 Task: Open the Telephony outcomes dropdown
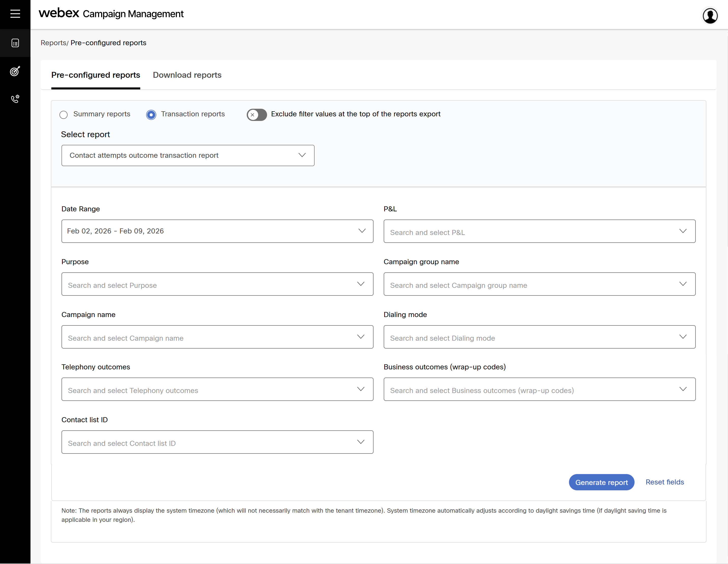point(217,389)
